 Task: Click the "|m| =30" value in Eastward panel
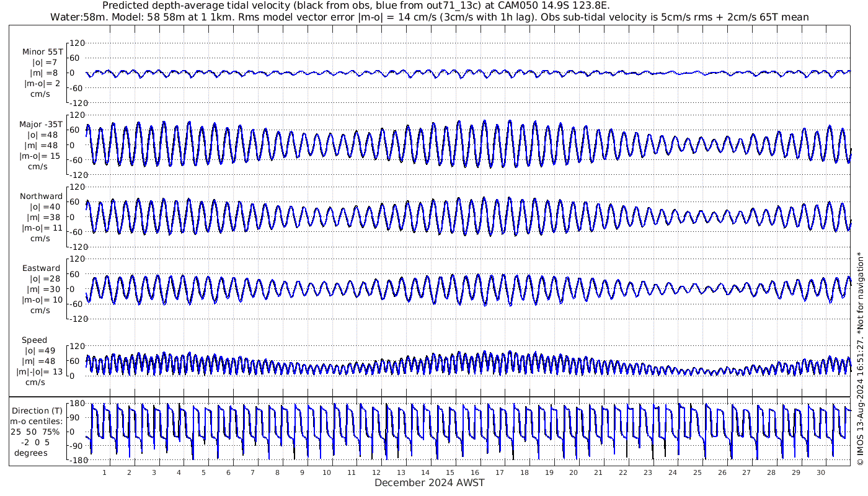pos(43,290)
